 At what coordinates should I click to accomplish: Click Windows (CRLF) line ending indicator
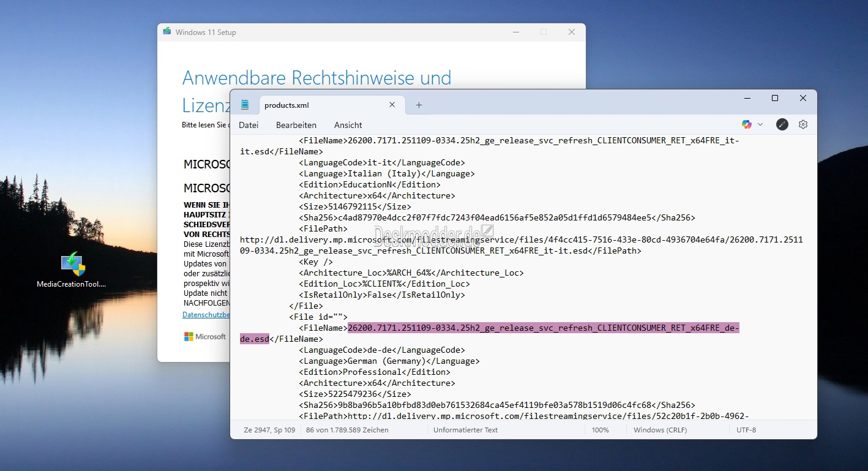coord(660,430)
